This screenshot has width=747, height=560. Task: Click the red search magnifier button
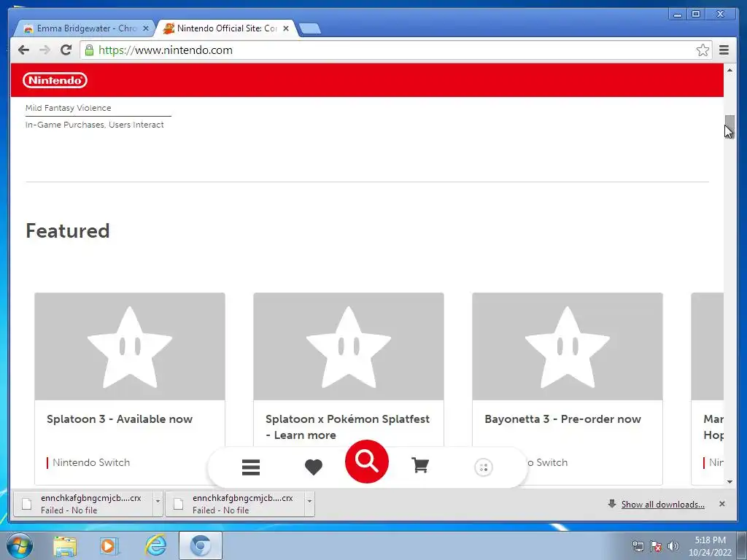[366, 461]
